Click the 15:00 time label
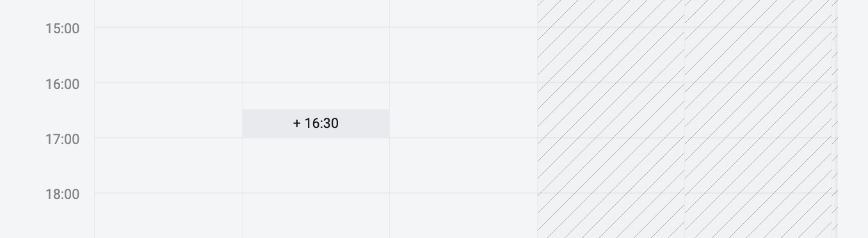The height and width of the screenshot is (238, 868). 62,28
